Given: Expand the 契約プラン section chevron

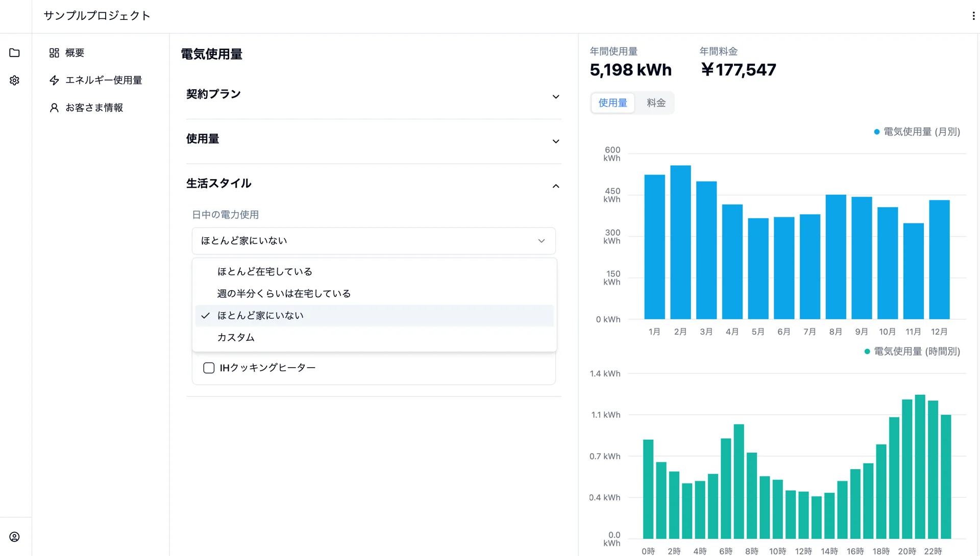Looking at the screenshot, I should pyautogui.click(x=556, y=96).
